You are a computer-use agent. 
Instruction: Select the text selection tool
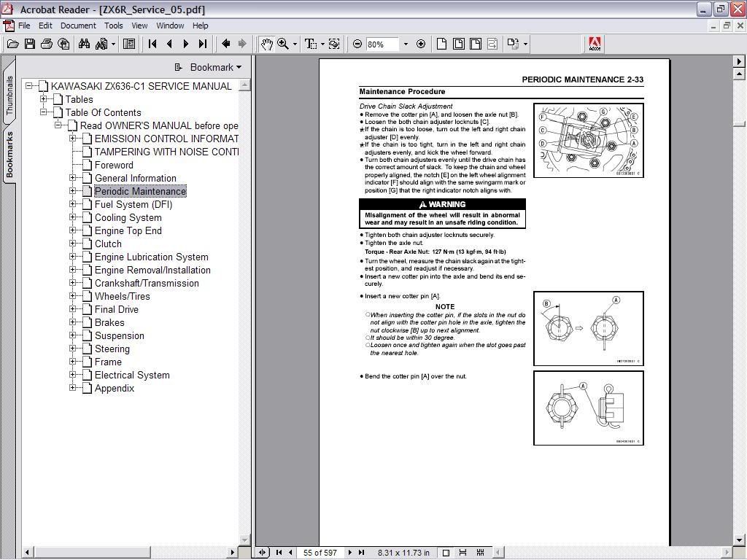(310, 44)
